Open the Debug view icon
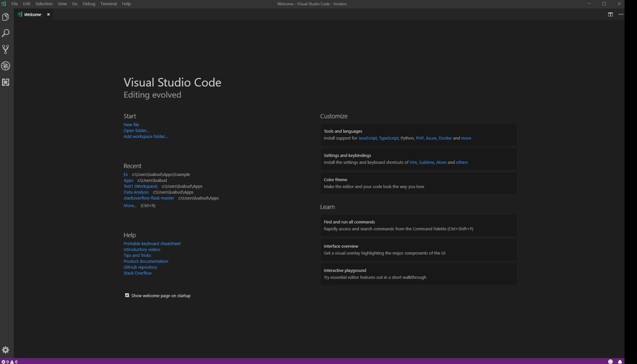This screenshot has width=637, height=364. (6, 66)
